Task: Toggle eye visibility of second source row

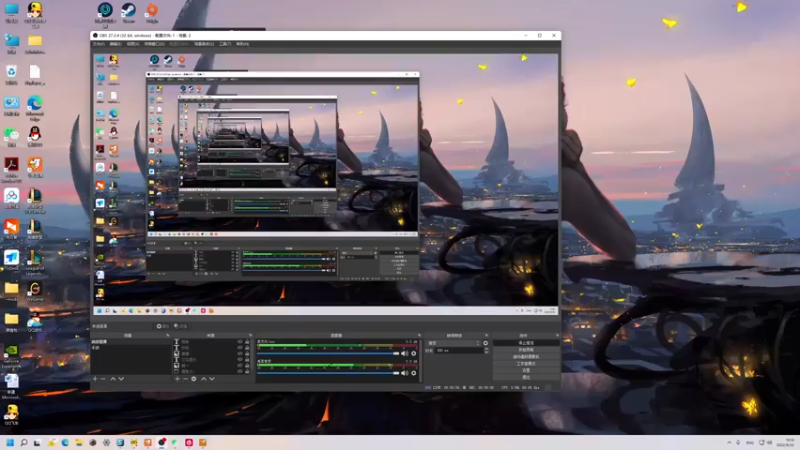Action: tap(240, 348)
